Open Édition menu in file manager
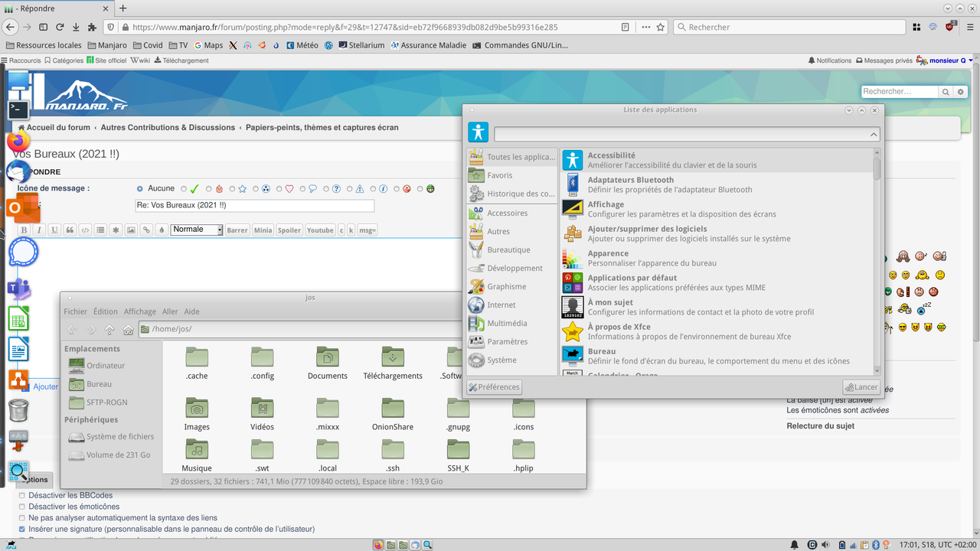 106,311
